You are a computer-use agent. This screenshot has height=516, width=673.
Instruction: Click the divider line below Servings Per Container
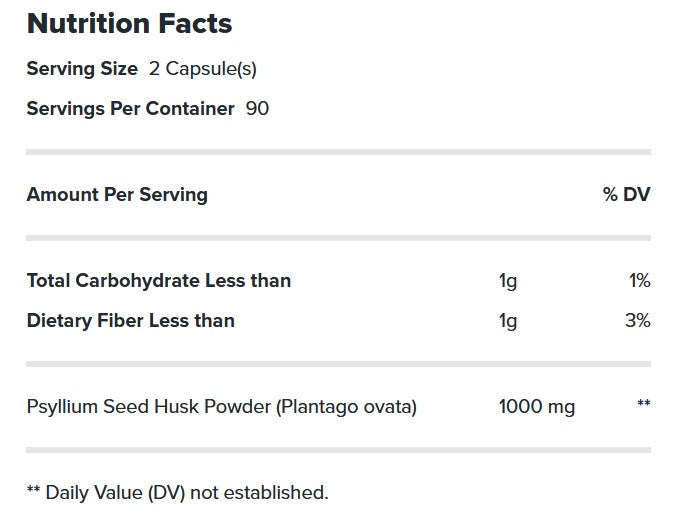[338, 152]
